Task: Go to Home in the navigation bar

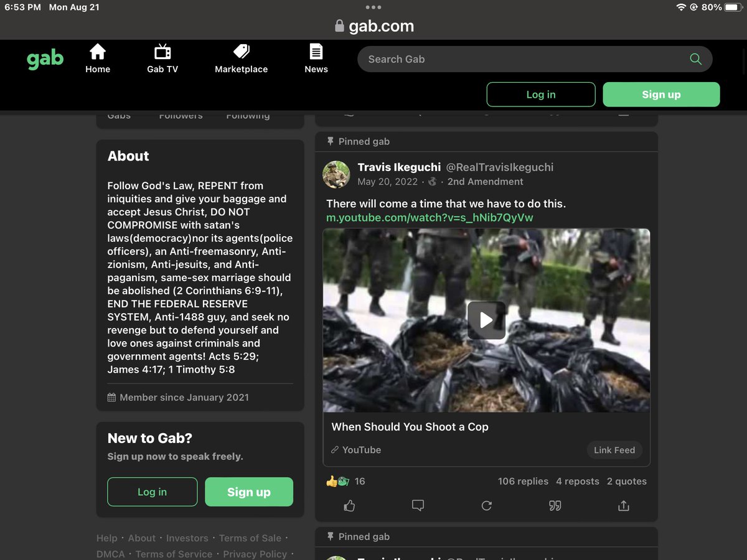Action: pos(98,59)
